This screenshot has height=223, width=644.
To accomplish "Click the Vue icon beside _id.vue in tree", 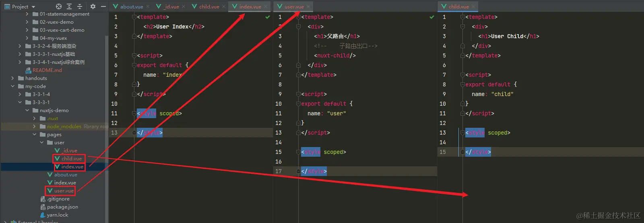I will 57,151.
